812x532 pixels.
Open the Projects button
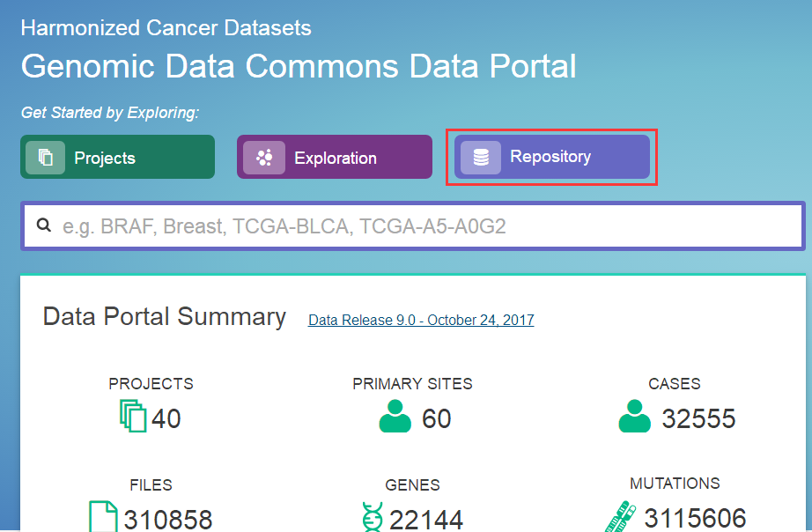pos(117,157)
